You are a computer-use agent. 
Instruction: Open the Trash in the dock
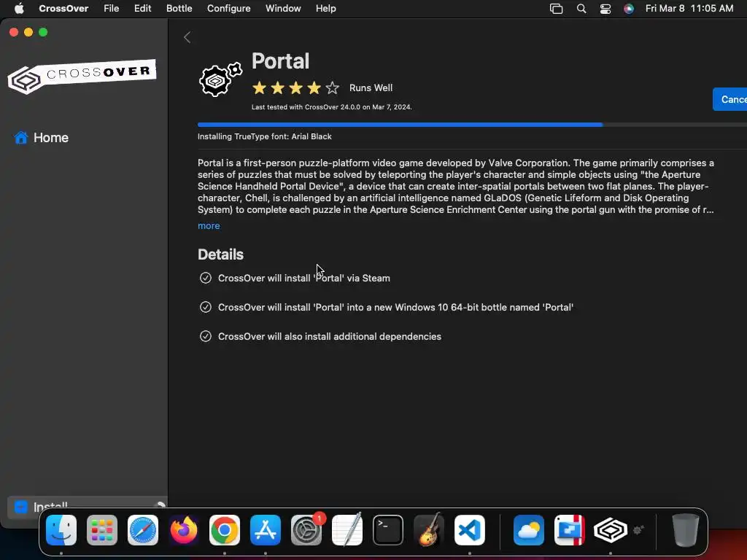(685, 530)
